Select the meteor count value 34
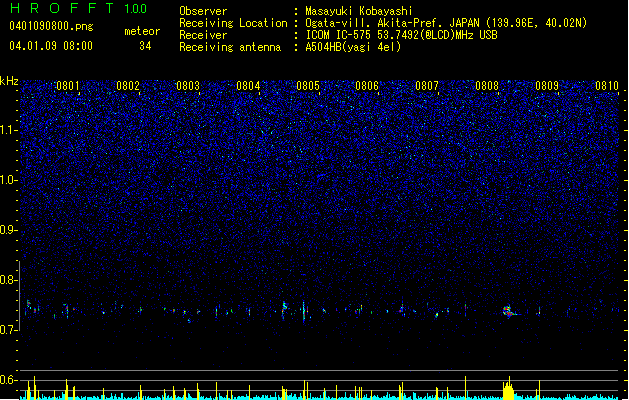Screen dimensions: 629x400 145,46
